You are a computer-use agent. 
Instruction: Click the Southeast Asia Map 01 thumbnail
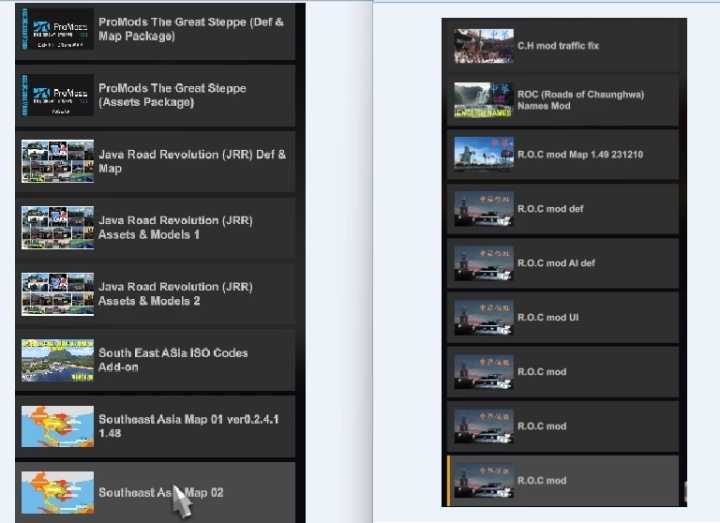coord(57,426)
